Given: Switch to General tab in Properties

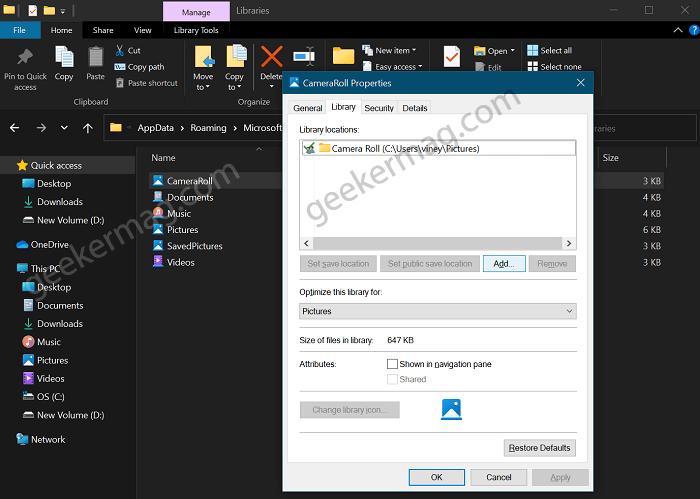Looking at the screenshot, I should (308, 108).
